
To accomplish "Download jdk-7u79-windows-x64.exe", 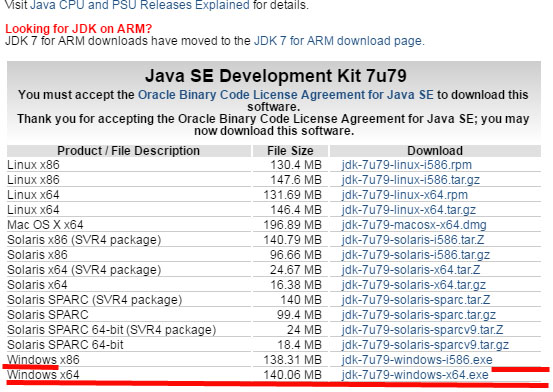I will click(x=415, y=375).
